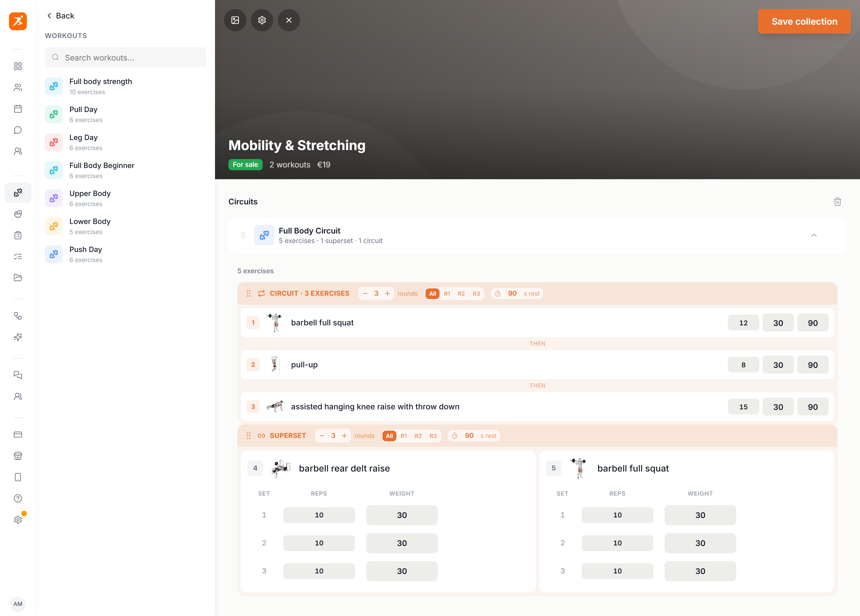
Task: Open the clipboard icon in sidebar
Action: 18,235
